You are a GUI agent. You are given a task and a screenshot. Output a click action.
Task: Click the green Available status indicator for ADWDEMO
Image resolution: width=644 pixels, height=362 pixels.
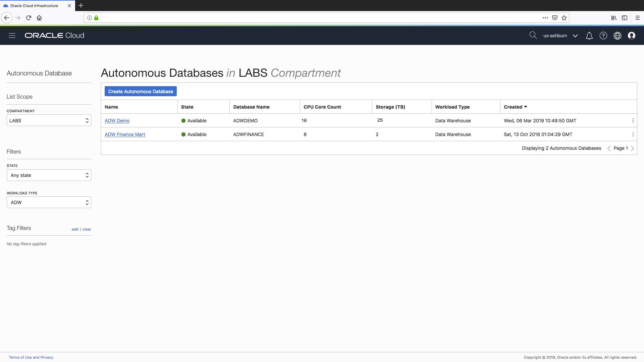coord(183,120)
